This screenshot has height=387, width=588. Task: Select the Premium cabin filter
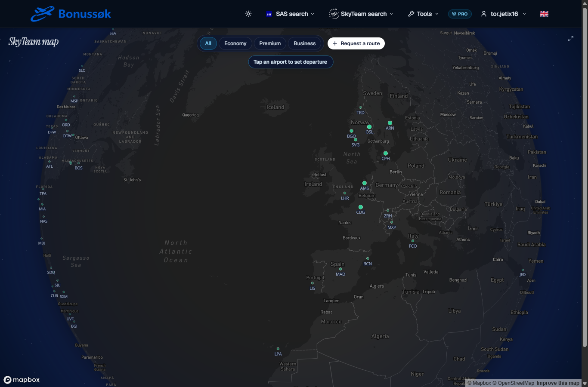pyautogui.click(x=270, y=43)
